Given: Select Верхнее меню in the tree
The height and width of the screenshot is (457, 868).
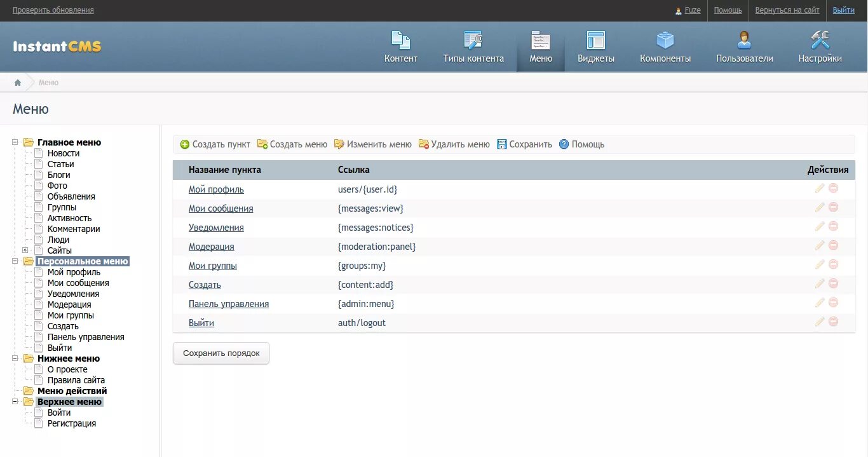Looking at the screenshot, I should (x=69, y=402).
